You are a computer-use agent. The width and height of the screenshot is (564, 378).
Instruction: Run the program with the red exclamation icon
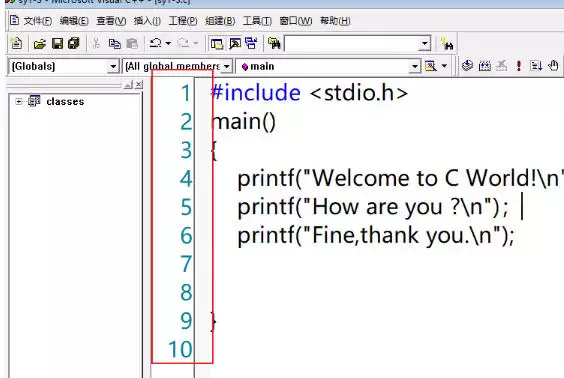pyautogui.click(x=518, y=65)
